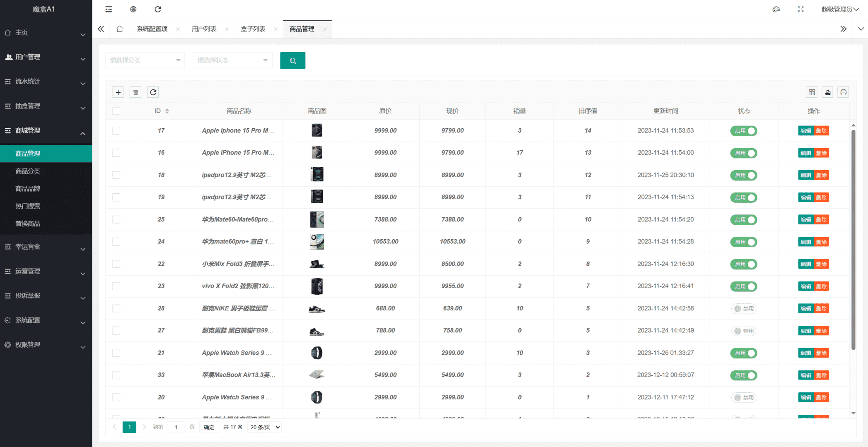
Task: Open 商品分类 in sidebar
Action: [46, 171]
